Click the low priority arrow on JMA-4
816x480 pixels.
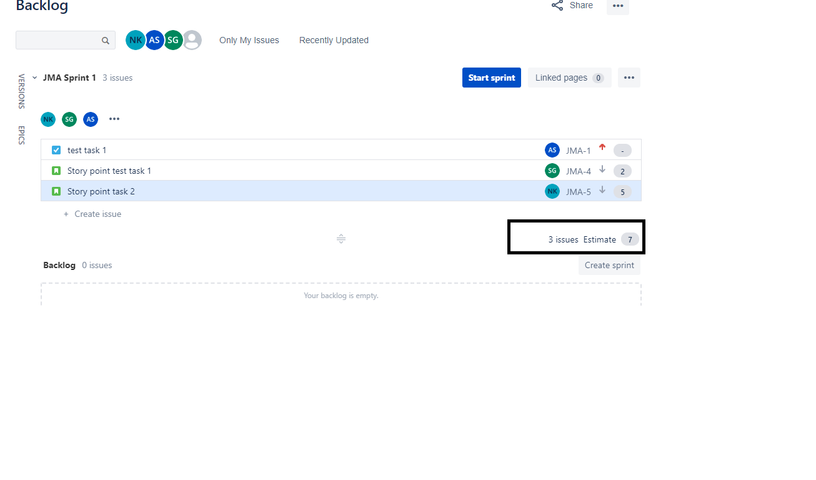point(602,169)
